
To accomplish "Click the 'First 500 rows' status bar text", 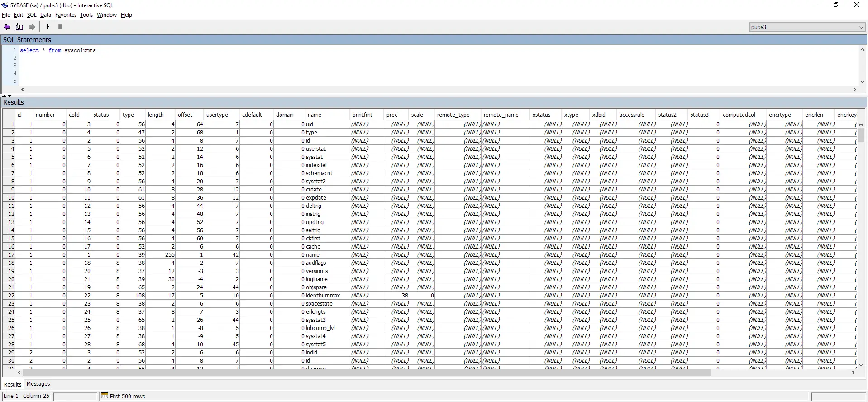I will 128,397.
